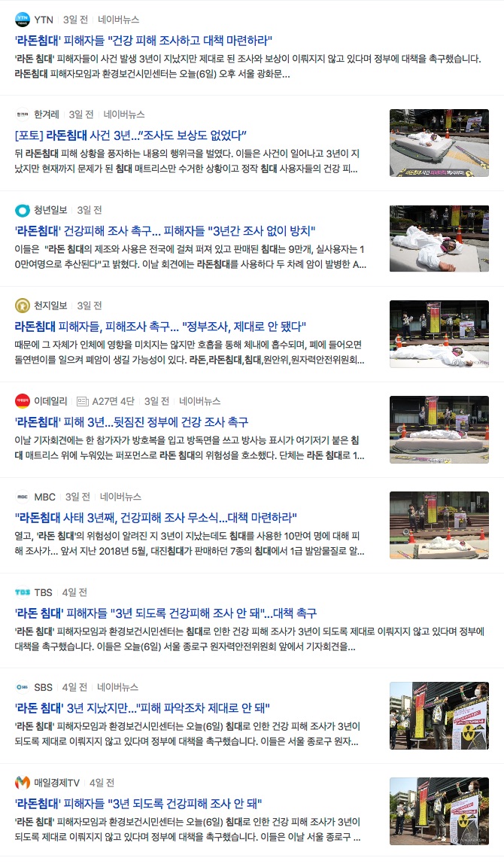Open TBS headline '3년 되도록 건강피해 조사 안 돼'
The image size is (504, 864).
pyautogui.click(x=165, y=613)
